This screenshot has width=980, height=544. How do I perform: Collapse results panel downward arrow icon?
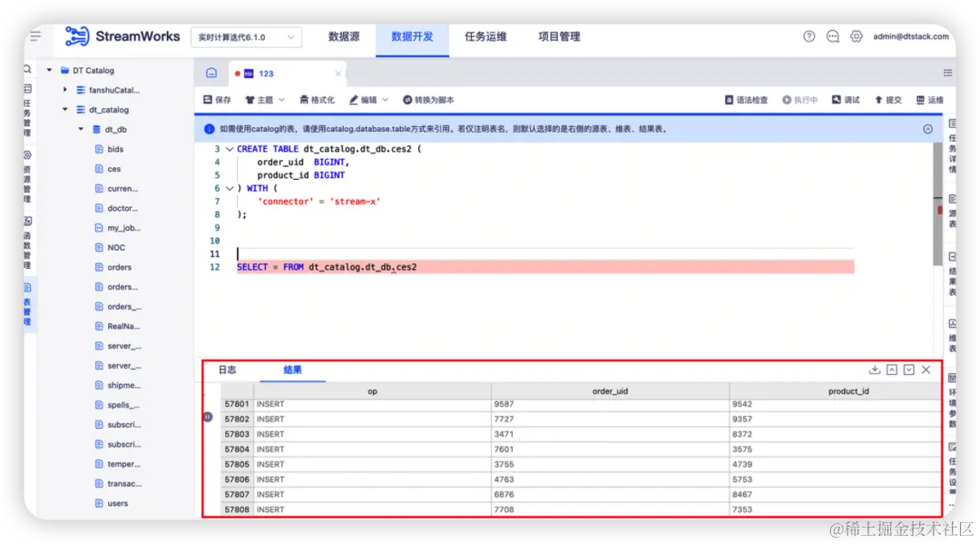tap(908, 370)
